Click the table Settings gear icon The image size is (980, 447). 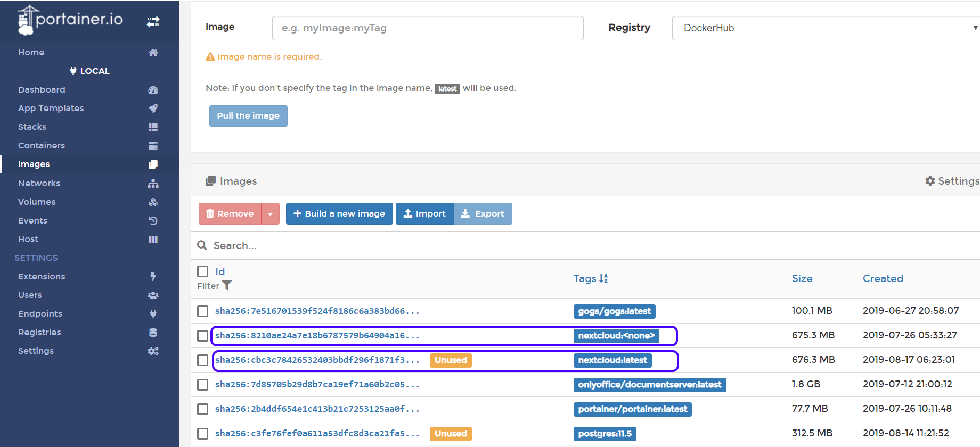click(x=930, y=181)
